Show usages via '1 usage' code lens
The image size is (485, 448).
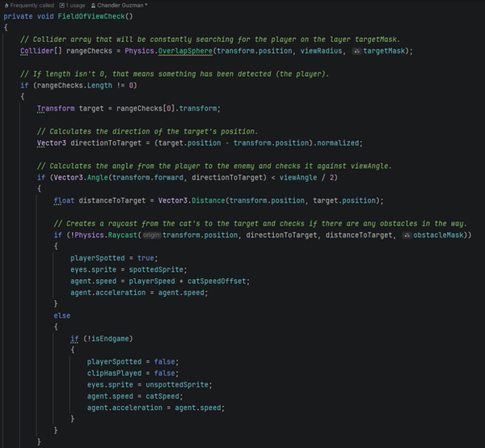click(72, 6)
